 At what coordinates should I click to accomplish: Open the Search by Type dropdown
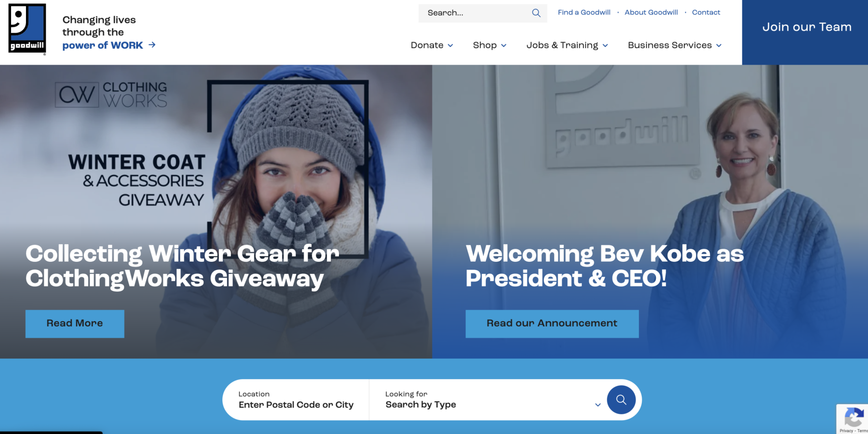click(492, 400)
